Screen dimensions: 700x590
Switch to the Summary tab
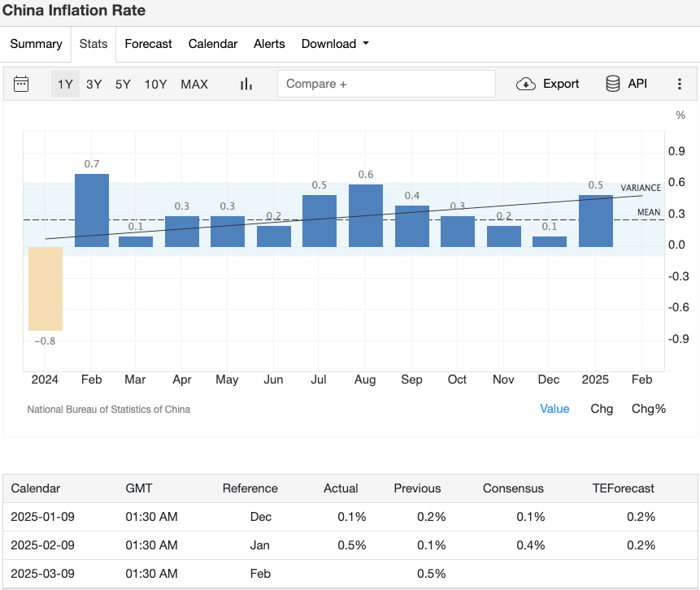click(x=36, y=44)
